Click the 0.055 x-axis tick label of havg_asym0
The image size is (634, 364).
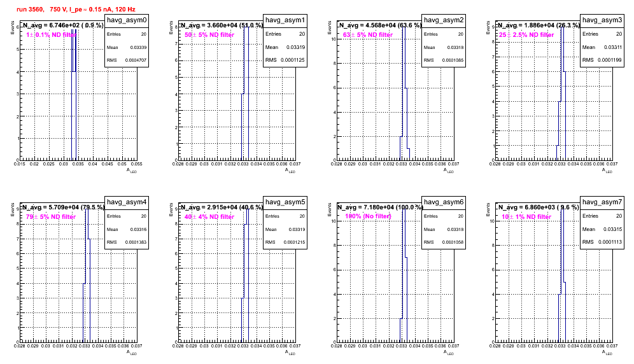(x=136, y=164)
